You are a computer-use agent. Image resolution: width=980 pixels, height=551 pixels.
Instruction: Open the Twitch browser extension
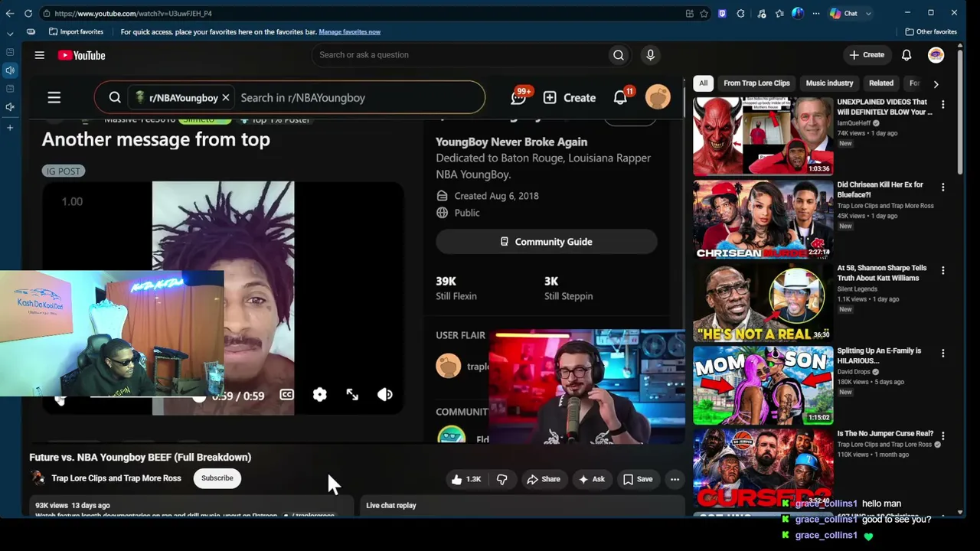point(722,13)
